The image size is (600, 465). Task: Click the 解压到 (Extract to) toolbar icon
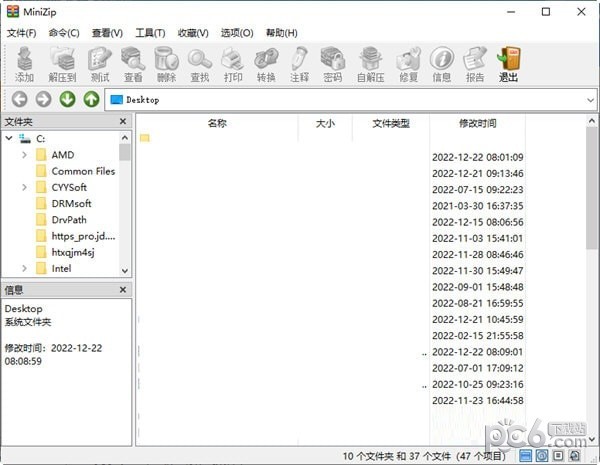(x=62, y=64)
